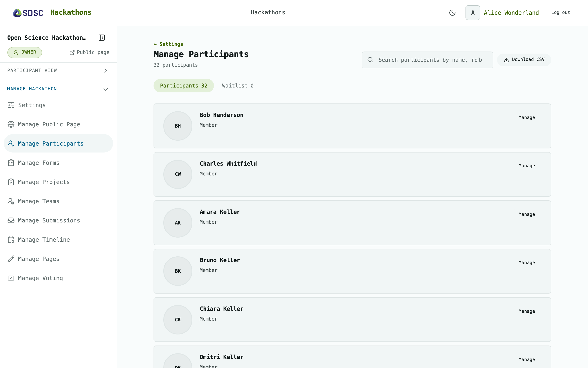588x368 pixels.
Task: Toggle dark mode with the moon icon
Action: click(x=452, y=13)
